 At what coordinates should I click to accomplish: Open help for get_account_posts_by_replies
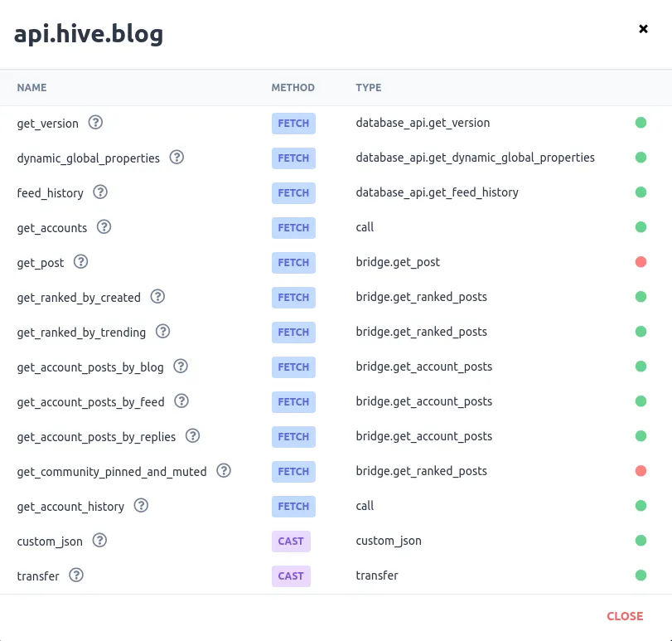192,435
